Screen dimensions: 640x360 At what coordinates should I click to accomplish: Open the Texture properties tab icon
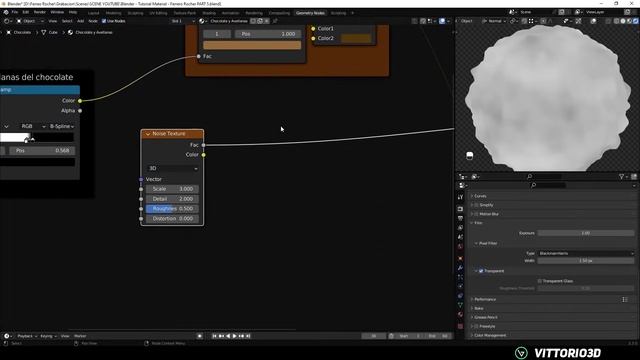coord(460,326)
